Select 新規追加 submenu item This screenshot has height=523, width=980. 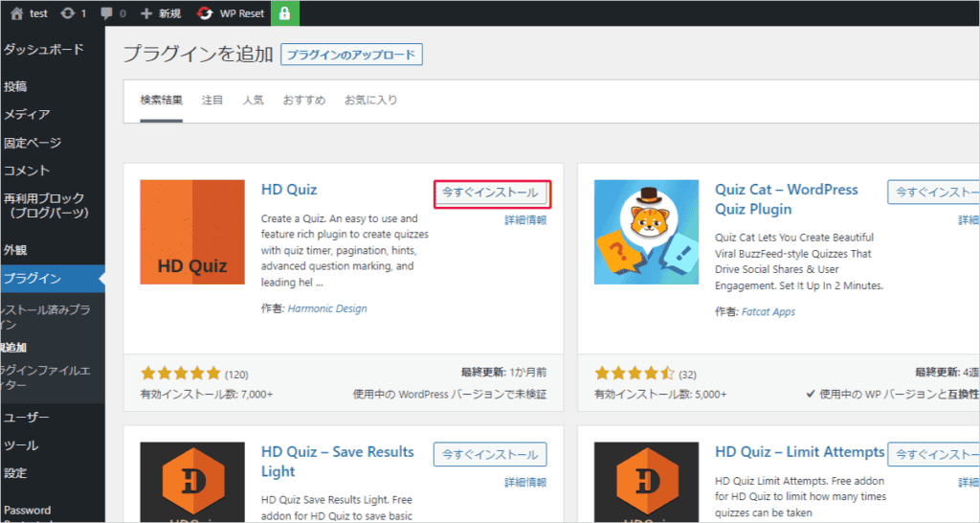pos(13,347)
